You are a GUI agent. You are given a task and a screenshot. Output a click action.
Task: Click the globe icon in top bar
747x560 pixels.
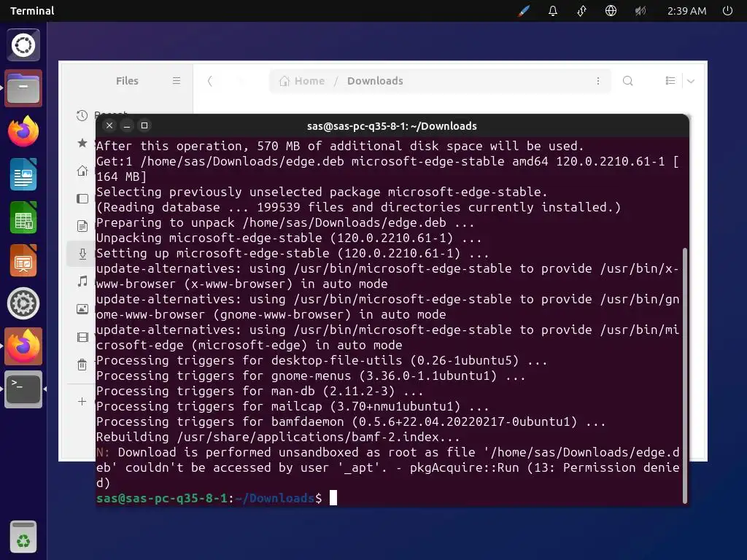[611, 11]
